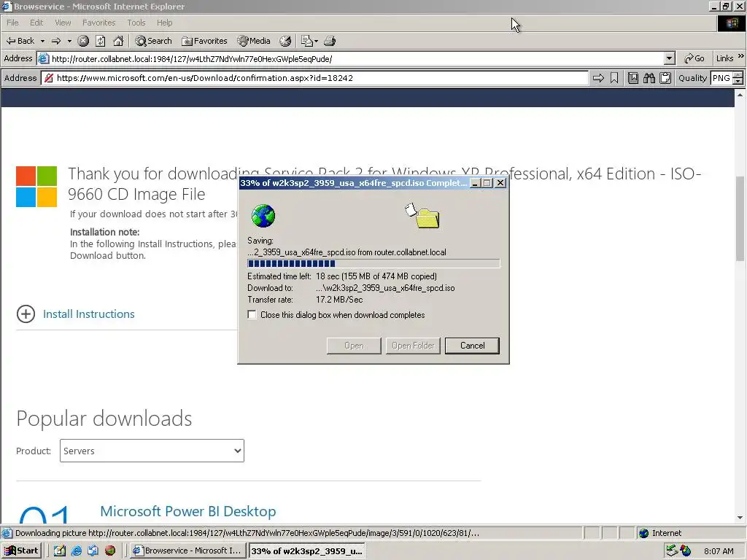The height and width of the screenshot is (560, 747).
Task: Click the Browservice go arrow icon
Action: tap(598, 78)
